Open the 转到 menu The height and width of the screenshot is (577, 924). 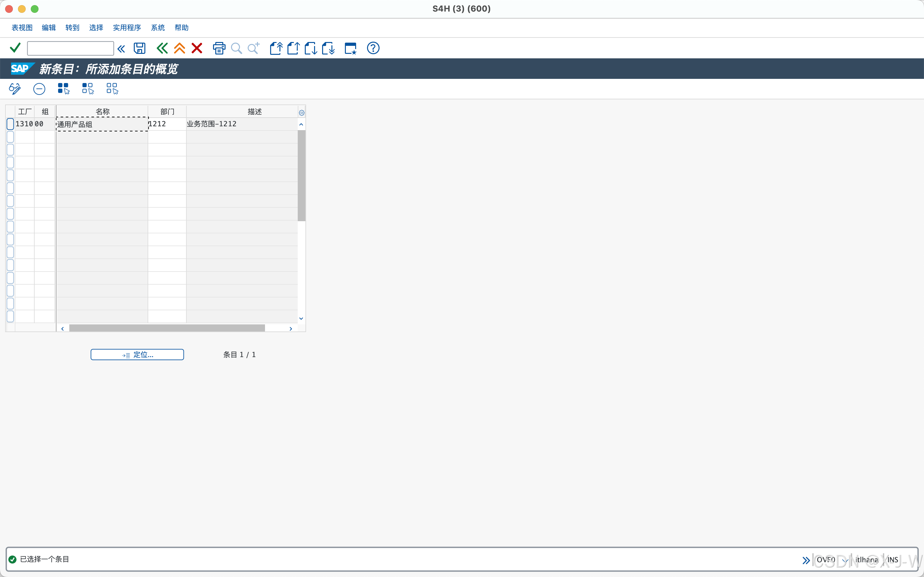(72, 28)
